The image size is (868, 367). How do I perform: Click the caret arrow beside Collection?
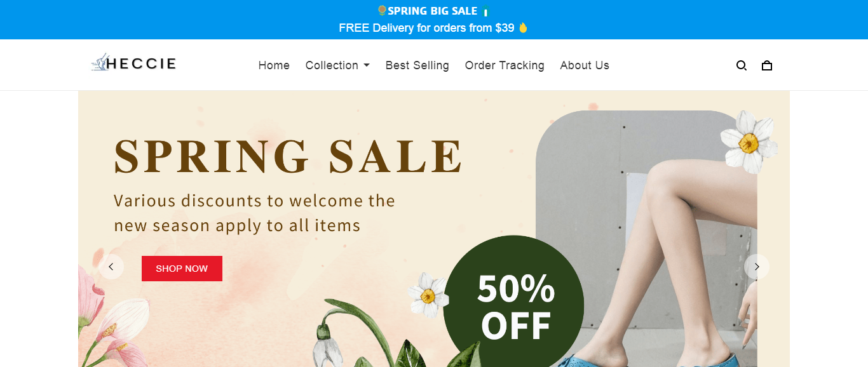point(367,65)
